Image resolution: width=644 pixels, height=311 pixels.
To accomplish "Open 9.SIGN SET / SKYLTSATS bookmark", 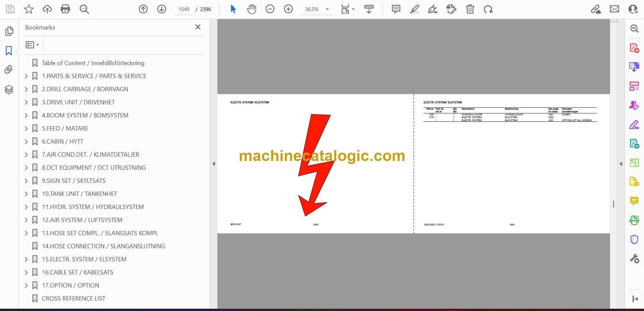I will click(x=73, y=181).
